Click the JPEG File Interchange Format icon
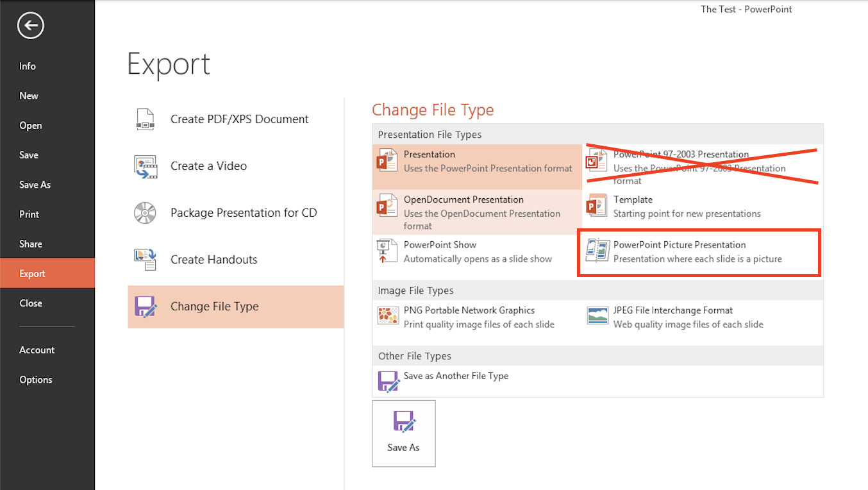This screenshot has width=868, height=490. [x=597, y=316]
